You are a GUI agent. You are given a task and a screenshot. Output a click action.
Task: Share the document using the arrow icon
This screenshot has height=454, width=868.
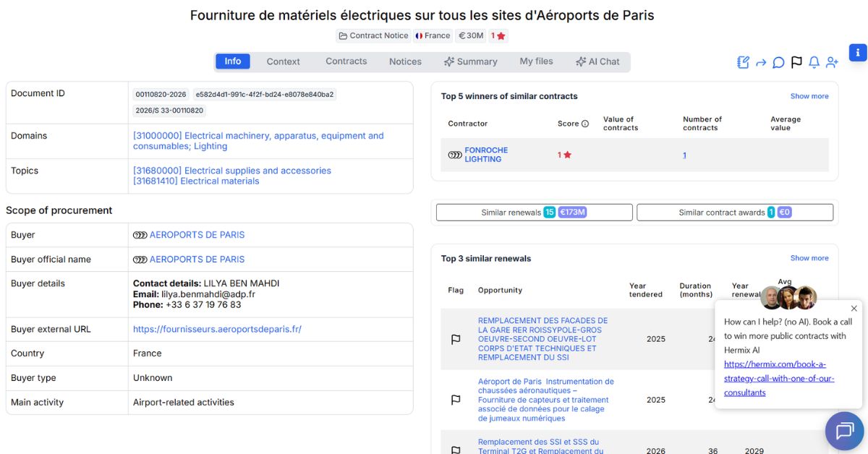click(761, 63)
